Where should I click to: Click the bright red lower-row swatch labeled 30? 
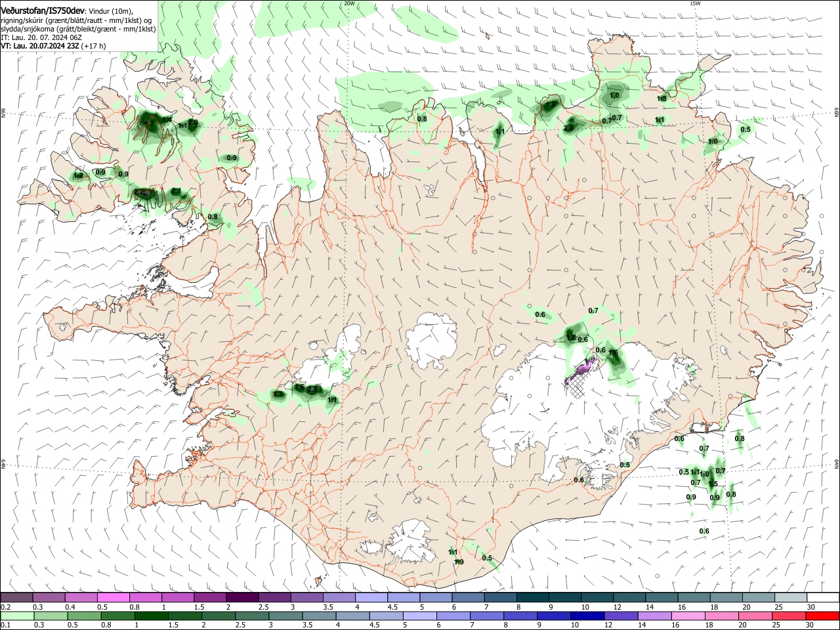(822, 616)
